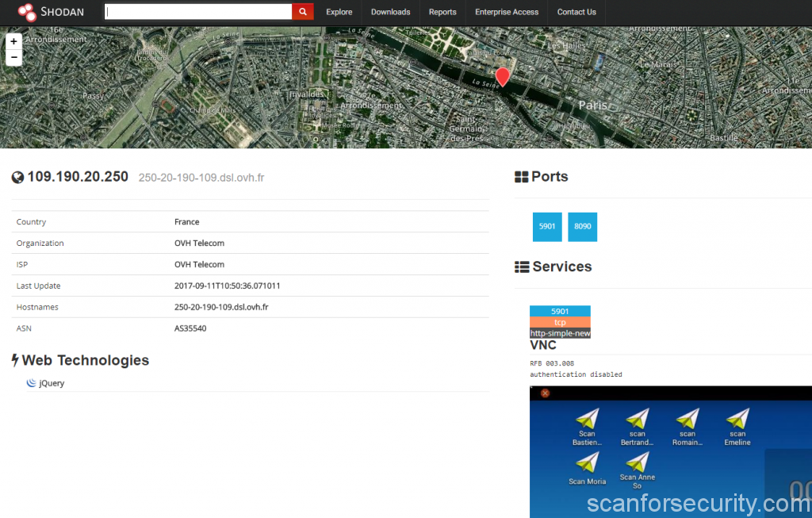Click the http-simple-new tag
The height and width of the screenshot is (518, 812).
[560, 333]
